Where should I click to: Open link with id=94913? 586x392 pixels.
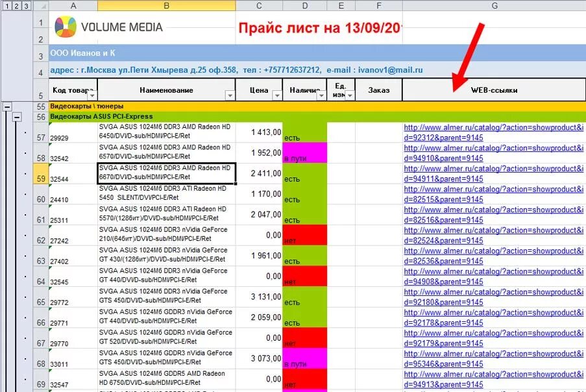tap(493, 379)
